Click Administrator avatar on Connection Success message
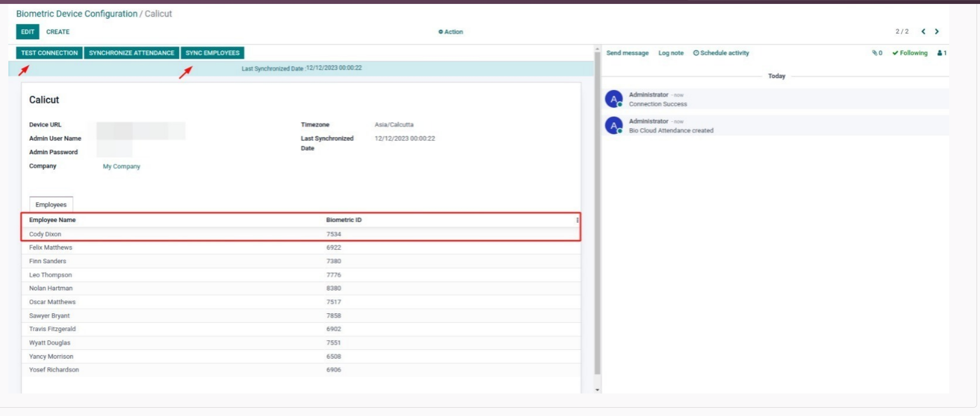Viewport: 980px width, 416px height. (614, 99)
